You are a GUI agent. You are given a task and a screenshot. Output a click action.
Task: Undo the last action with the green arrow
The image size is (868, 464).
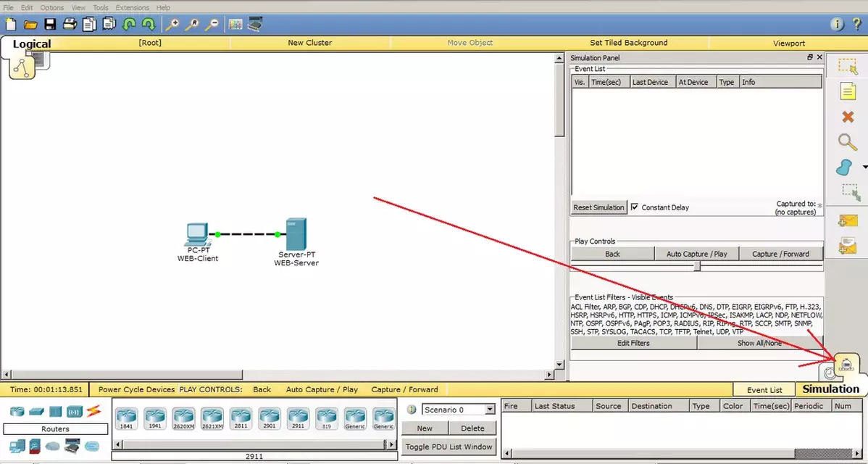pyautogui.click(x=129, y=25)
